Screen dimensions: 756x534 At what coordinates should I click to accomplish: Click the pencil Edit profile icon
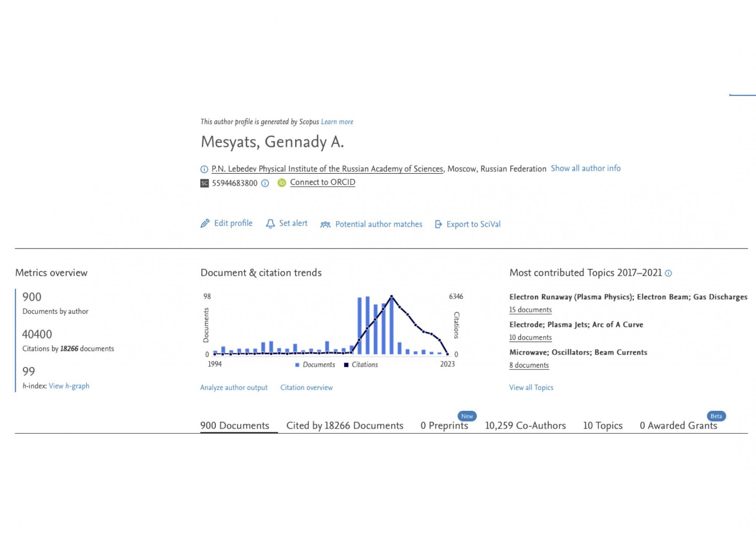pos(205,224)
